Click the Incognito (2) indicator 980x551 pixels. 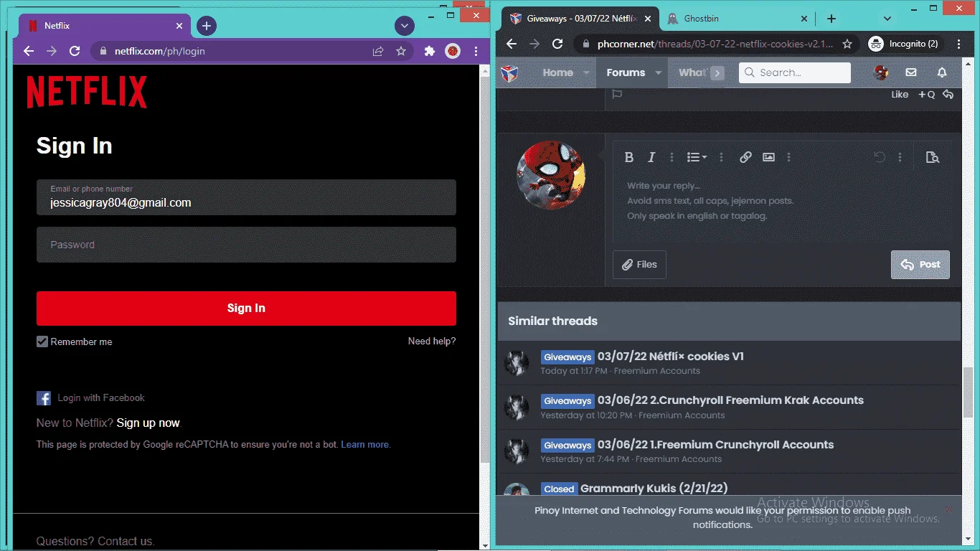click(x=904, y=44)
